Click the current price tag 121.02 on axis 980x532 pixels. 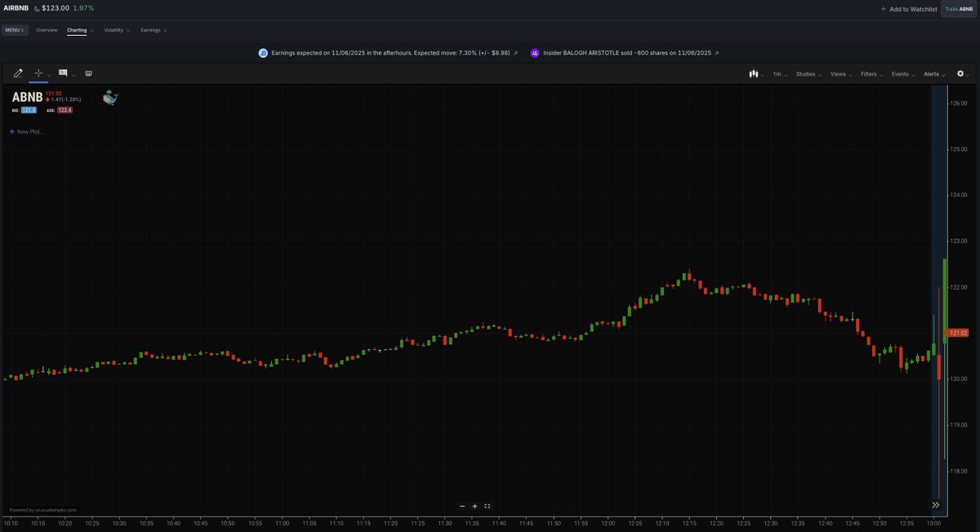pyautogui.click(x=958, y=333)
